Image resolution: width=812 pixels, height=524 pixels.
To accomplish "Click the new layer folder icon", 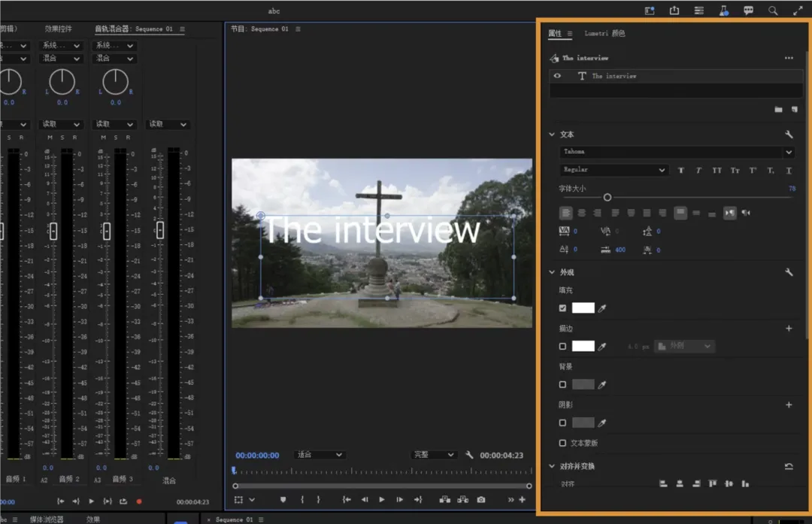I will coord(778,110).
